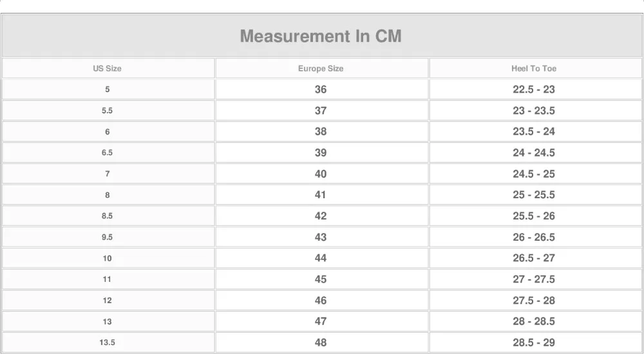Select Europe size 44 cell

321,258
